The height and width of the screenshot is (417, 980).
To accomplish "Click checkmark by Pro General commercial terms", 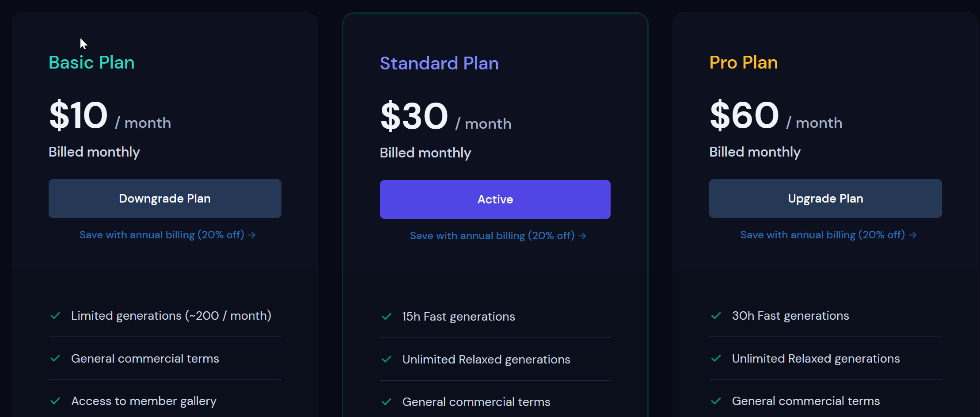I will click(x=716, y=401).
